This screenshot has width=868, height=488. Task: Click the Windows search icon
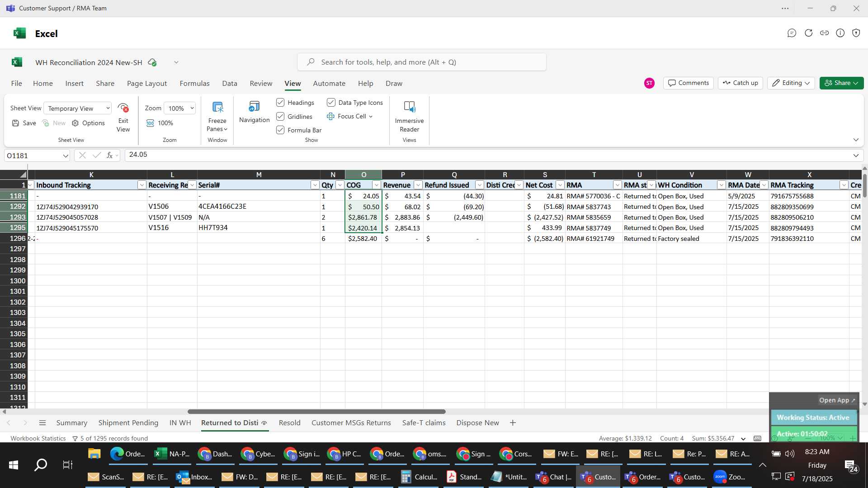click(x=41, y=465)
